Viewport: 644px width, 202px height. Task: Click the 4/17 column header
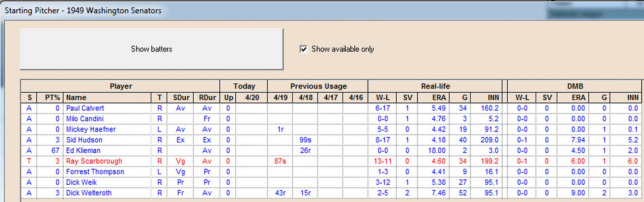pos(330,97)
